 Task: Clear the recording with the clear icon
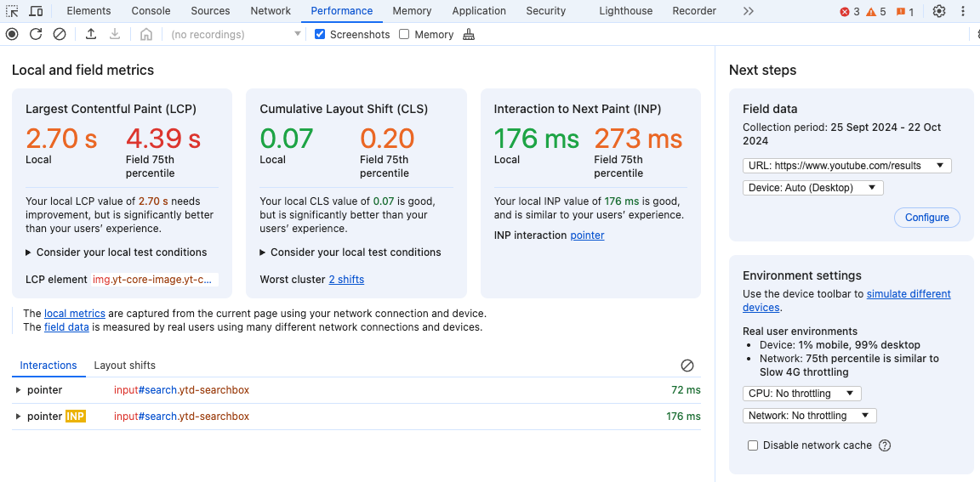pyautogui.click(x=60, y=34)
